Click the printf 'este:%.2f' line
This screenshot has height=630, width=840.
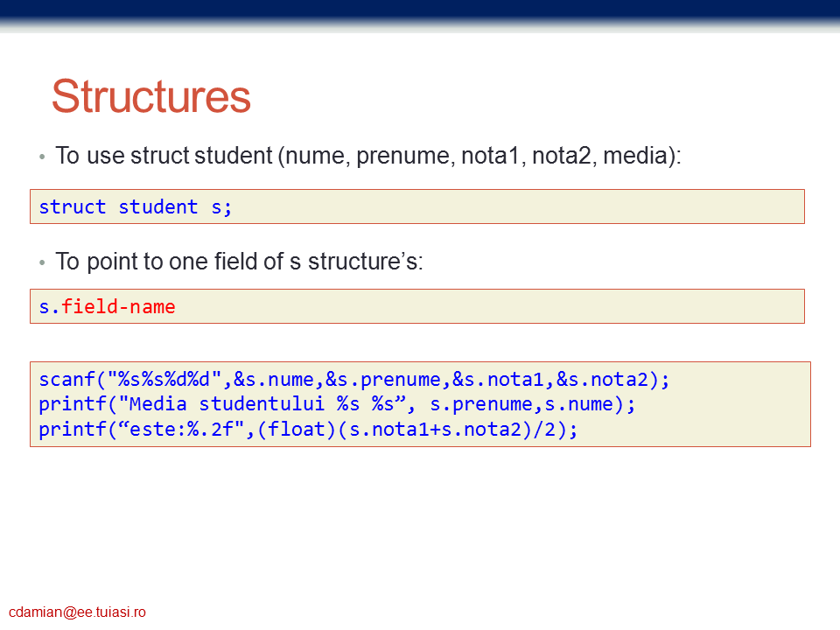[308, 430]
